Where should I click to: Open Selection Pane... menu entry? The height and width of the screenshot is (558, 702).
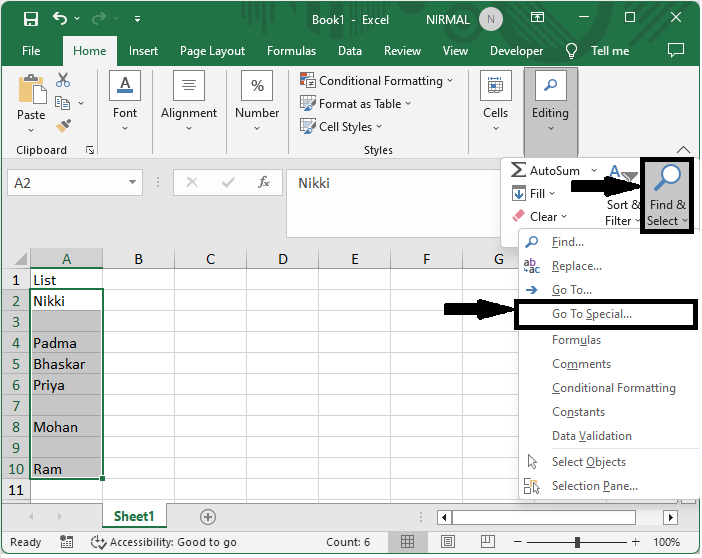(608, 486)
